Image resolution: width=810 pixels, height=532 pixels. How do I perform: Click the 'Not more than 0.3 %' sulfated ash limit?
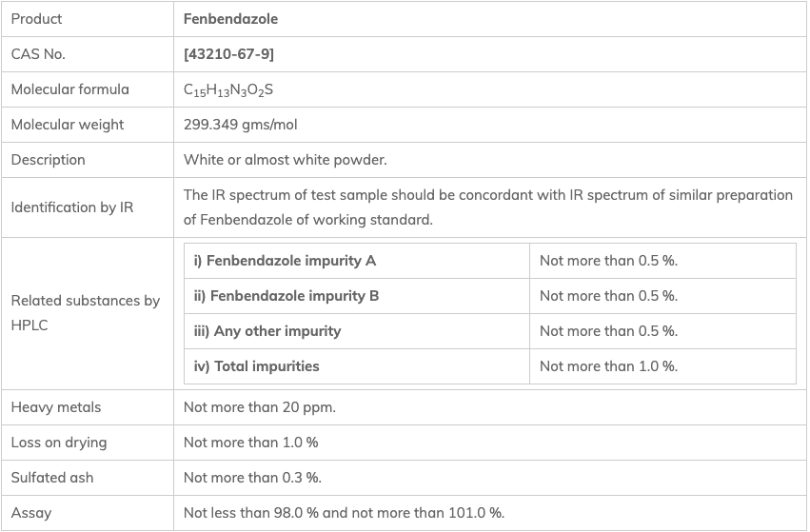[x=252, y=478]
